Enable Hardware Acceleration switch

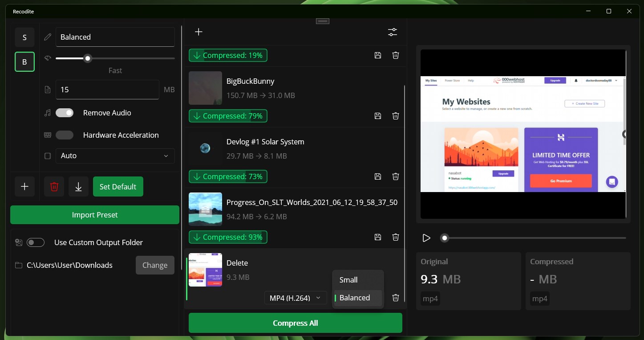tap(65, 135)
